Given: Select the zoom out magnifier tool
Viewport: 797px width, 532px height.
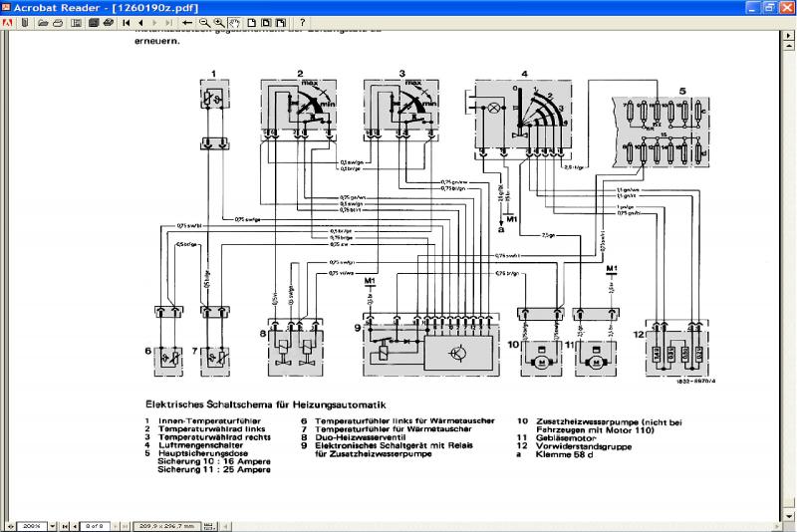Looking at the screenshot, I should point(204,23).
